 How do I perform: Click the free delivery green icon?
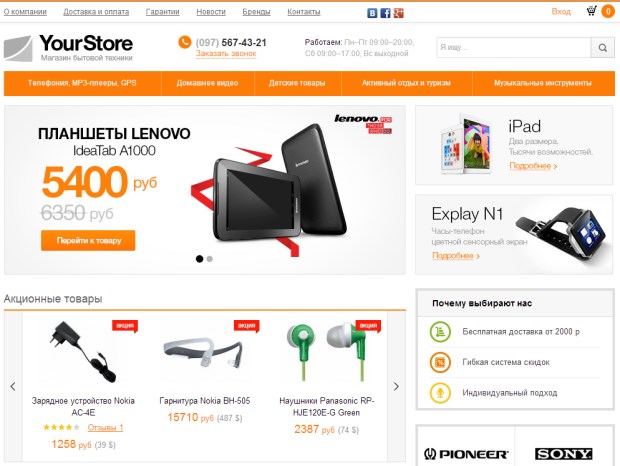(440, 332)
